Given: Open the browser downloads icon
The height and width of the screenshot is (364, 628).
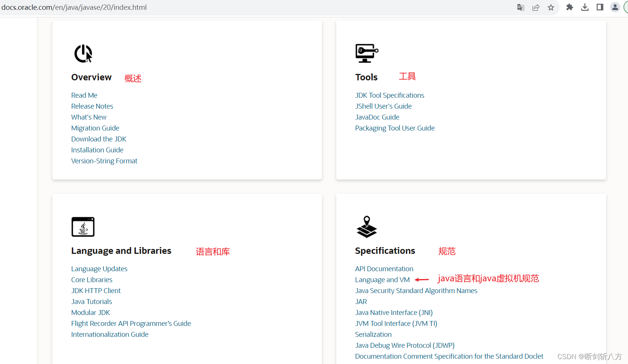Looking at the screenshot, I should coord(585,7).
